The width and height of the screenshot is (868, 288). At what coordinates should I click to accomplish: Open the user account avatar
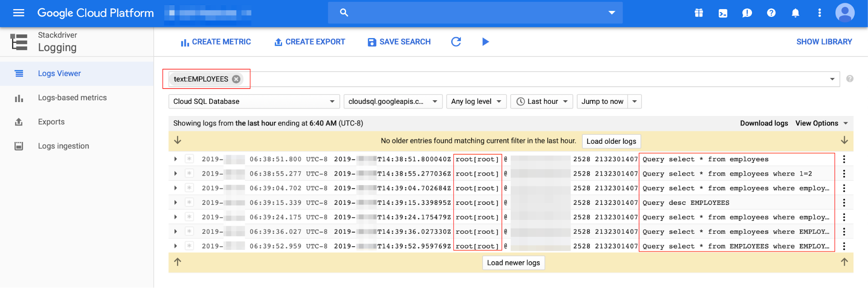[845, 13]
